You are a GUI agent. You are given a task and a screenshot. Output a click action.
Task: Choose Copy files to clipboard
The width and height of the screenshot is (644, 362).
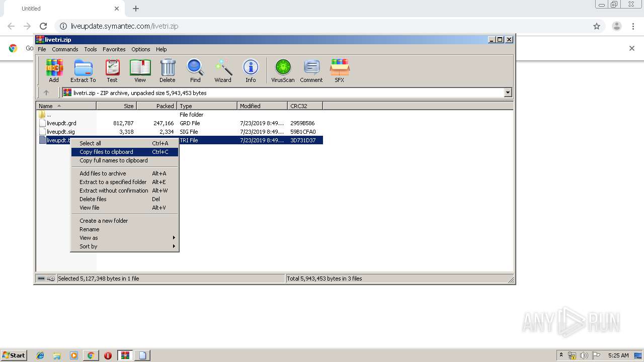125,152
